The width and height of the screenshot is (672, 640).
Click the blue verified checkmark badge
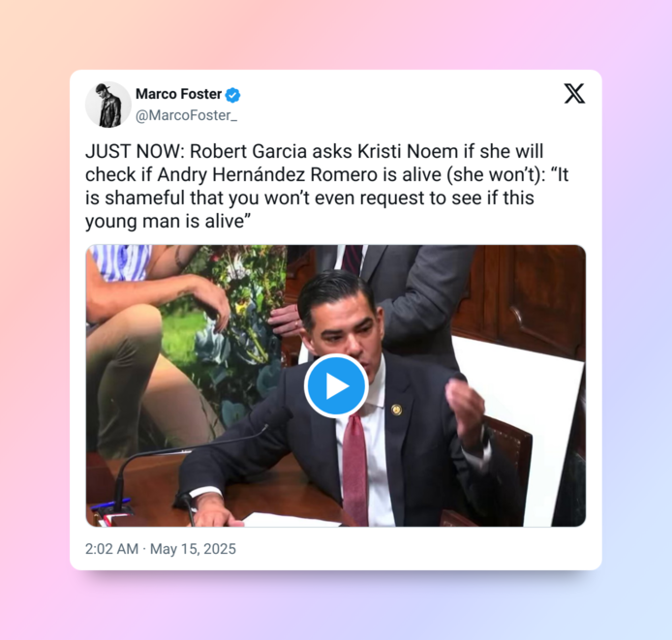232,95
